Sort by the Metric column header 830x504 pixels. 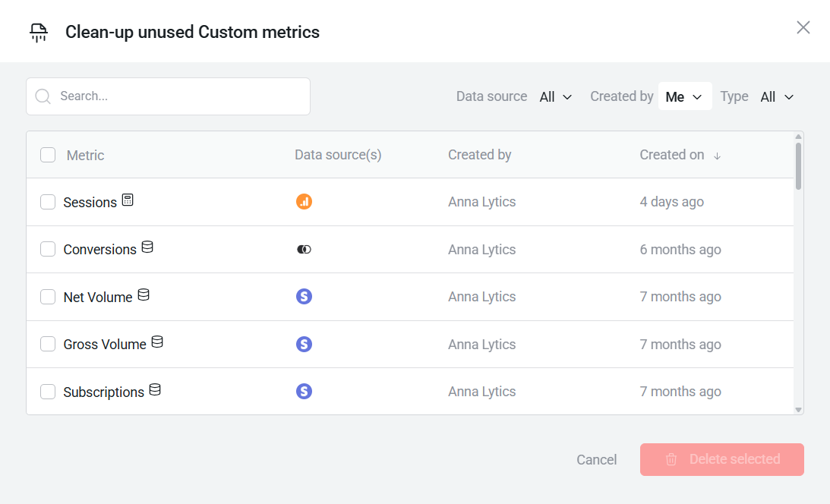(85, 156)
